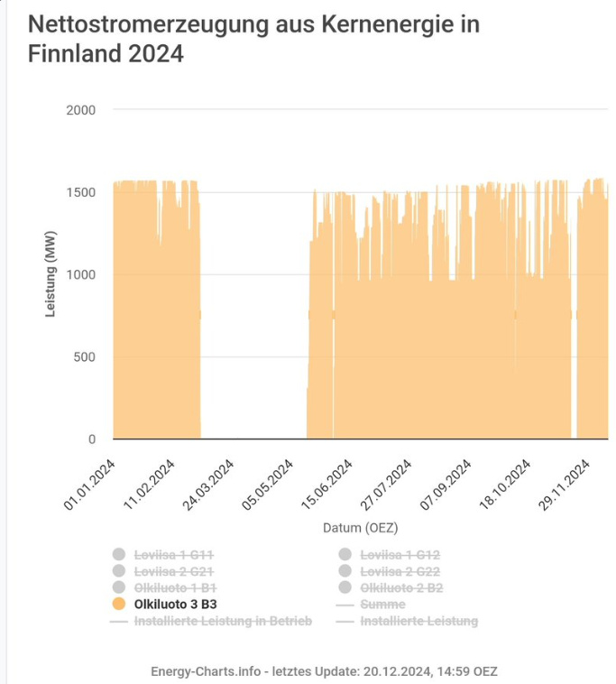The width and height of the screenshot is (616, 684).
Task: Show the Summe line series
Action: tap(371, 605)
